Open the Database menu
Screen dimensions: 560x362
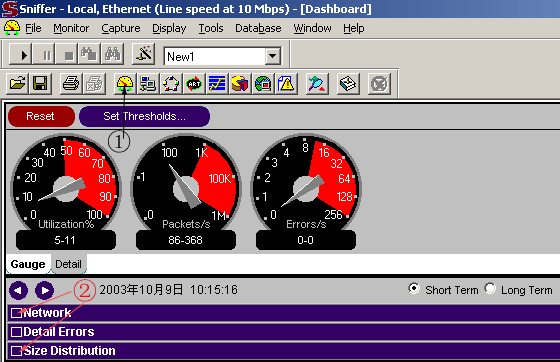tap(258, 28)
